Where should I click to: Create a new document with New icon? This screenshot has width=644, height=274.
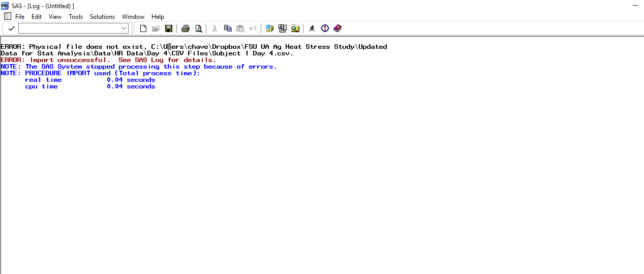click(x=143, y=28)
